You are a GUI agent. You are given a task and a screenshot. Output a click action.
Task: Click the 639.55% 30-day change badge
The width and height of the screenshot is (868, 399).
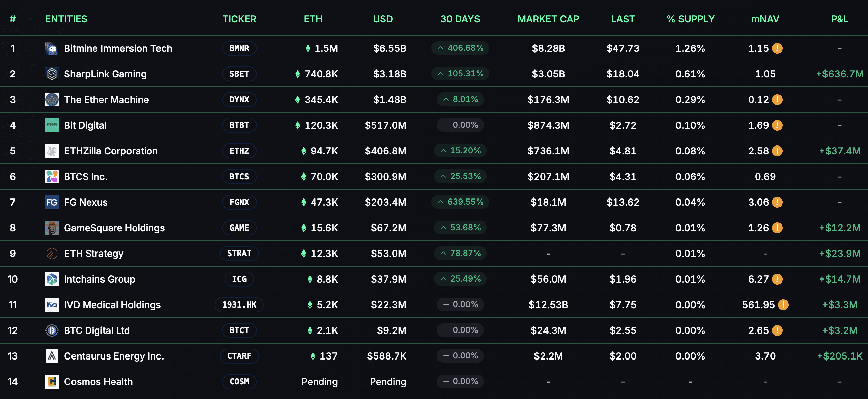tap(460, 202)
